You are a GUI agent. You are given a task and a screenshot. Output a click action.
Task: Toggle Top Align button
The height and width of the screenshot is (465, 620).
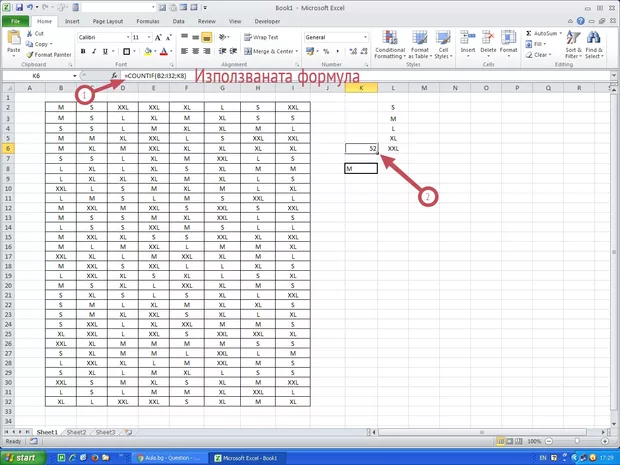185,37
